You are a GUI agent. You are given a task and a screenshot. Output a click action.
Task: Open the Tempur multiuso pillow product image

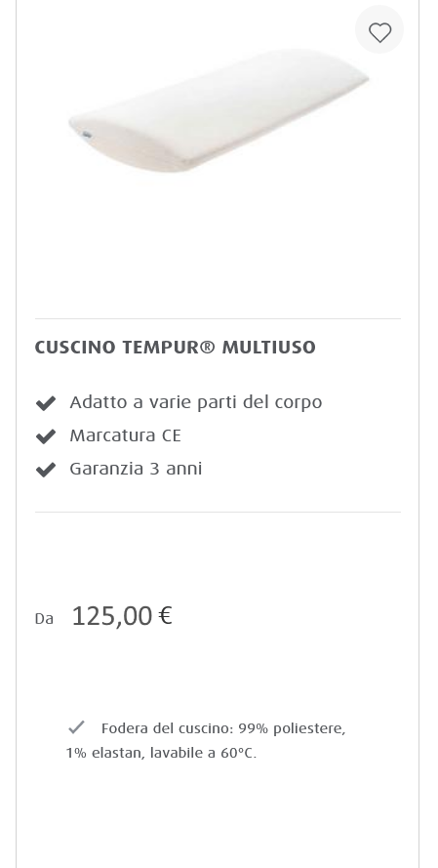(219, 110)
